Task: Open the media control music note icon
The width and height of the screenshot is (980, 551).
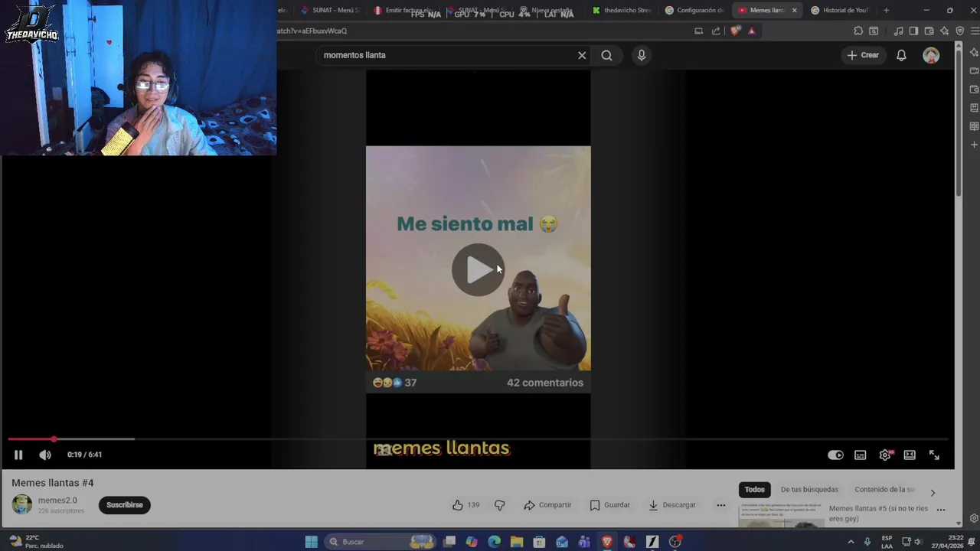Action: coord(898,31)
